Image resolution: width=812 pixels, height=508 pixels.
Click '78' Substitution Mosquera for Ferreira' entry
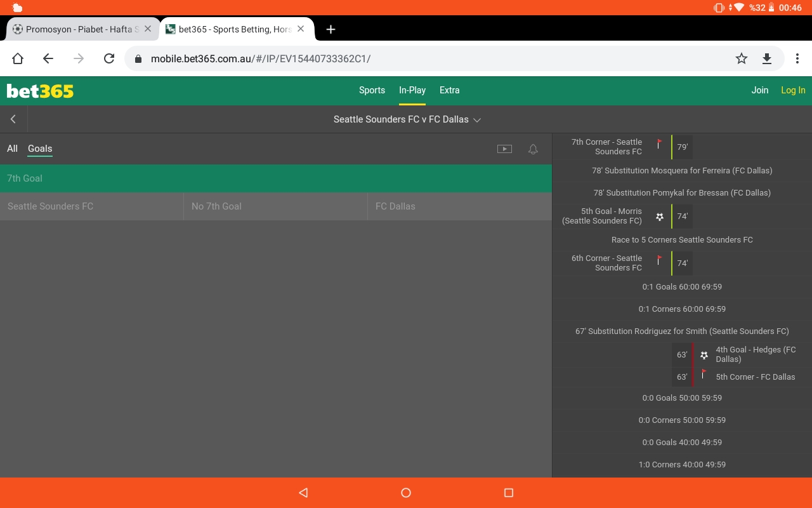(682, 171)
